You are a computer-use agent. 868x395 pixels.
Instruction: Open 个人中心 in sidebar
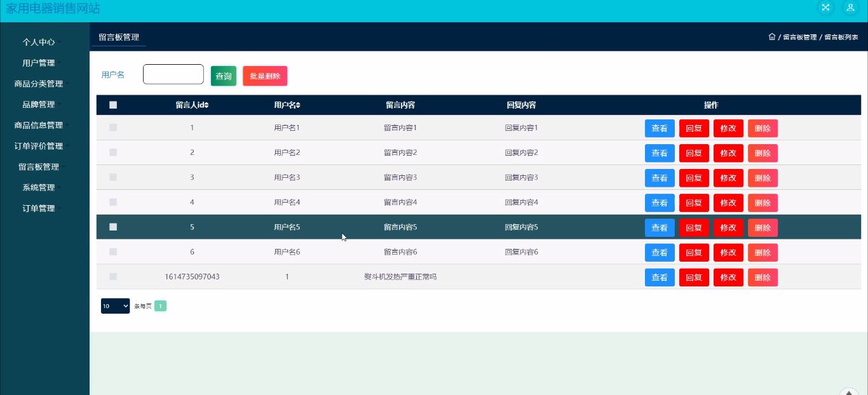point(39,42)
